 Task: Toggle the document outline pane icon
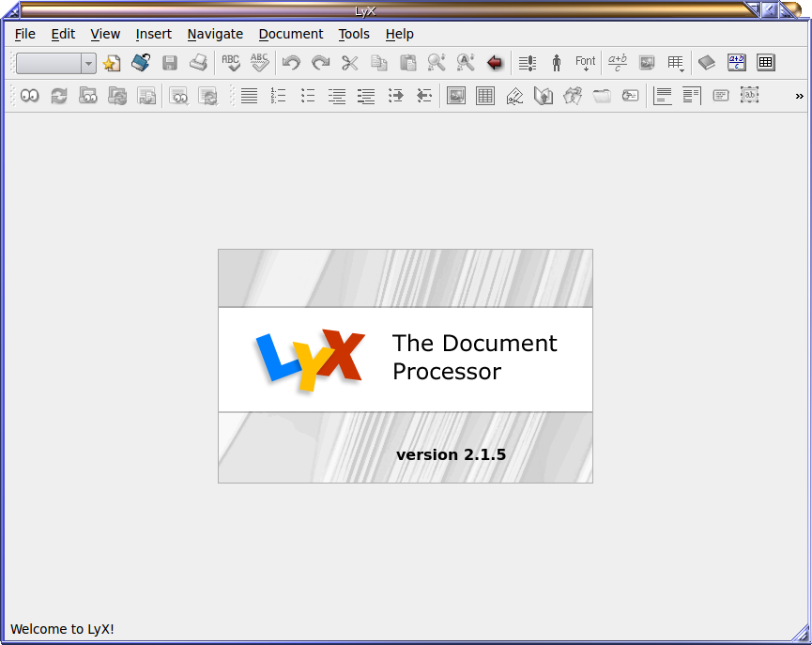tap(707, 63)
